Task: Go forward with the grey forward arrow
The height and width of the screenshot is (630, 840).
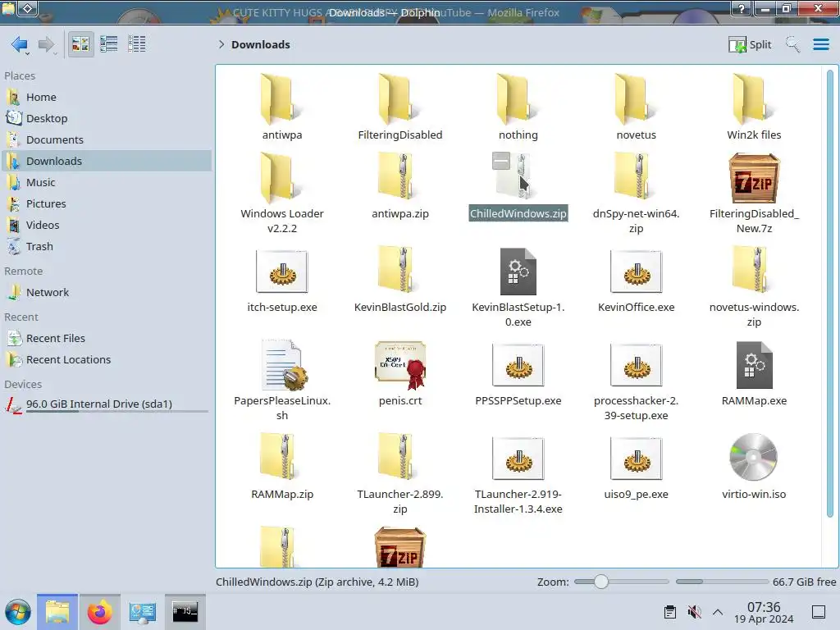Action: click(47, 44)
